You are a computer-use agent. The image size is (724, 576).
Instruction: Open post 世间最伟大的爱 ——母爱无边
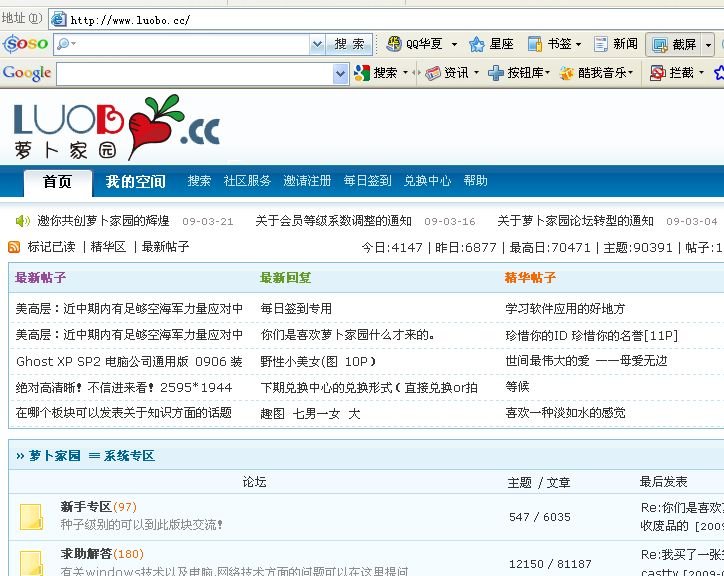(x=586, y=361)
